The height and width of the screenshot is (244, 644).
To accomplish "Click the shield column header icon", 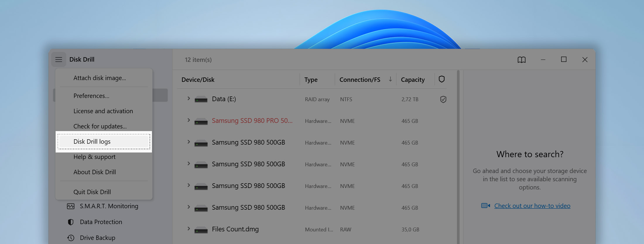I will (x=442, y=79).
